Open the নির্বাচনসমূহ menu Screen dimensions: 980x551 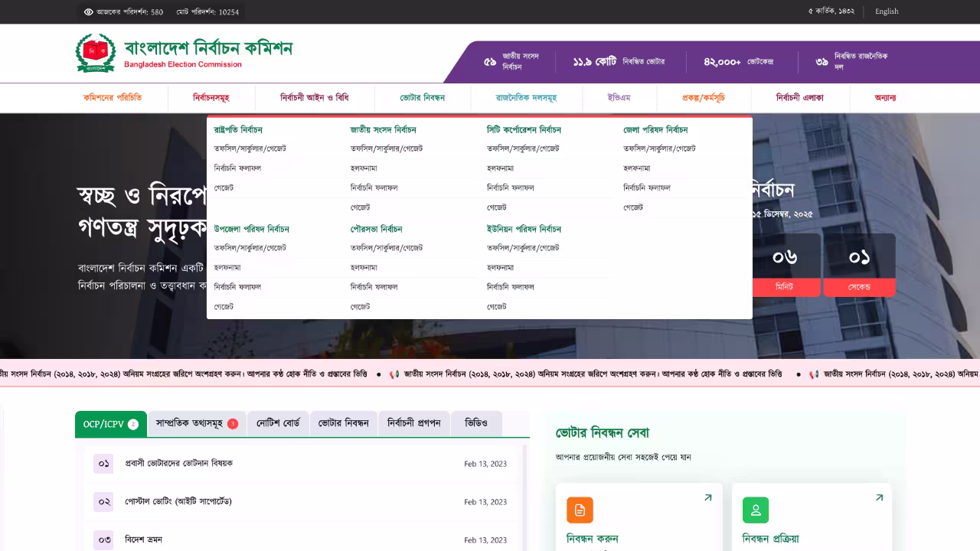point(211,98)
